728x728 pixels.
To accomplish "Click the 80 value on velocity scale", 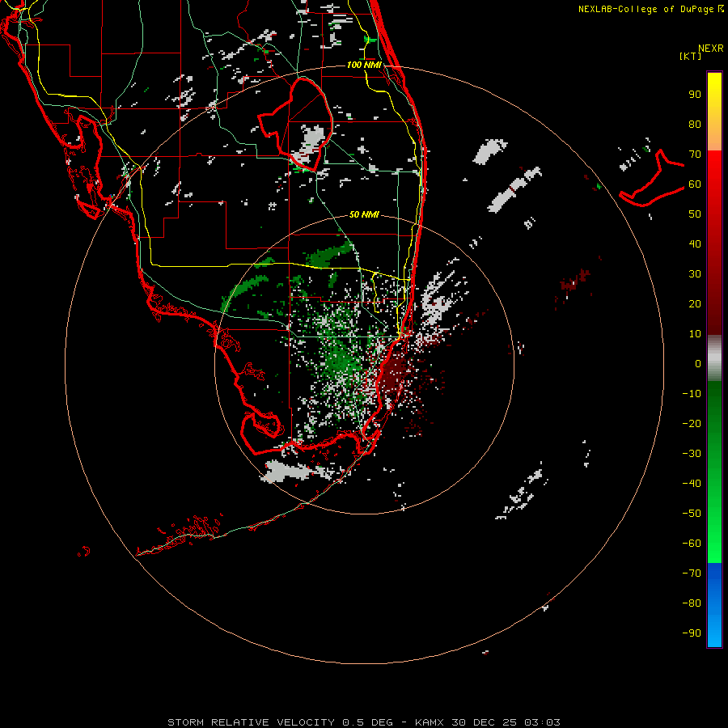I will point(695,125).
